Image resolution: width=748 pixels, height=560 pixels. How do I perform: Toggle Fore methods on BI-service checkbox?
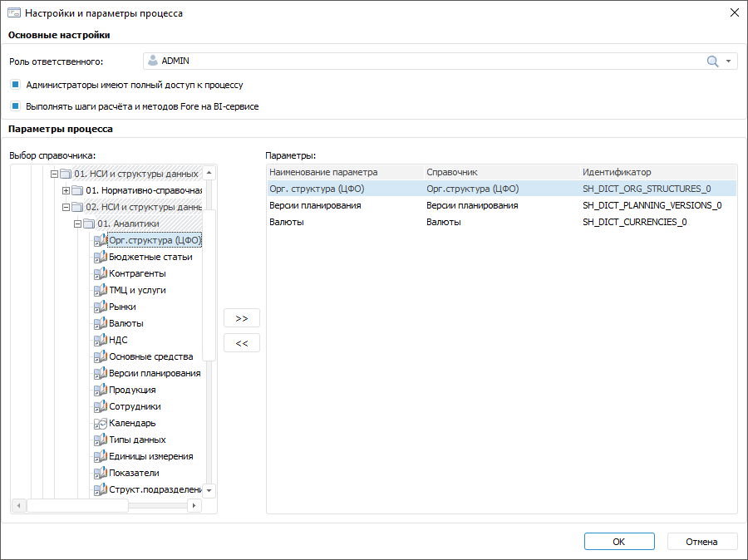click(15, 106)
